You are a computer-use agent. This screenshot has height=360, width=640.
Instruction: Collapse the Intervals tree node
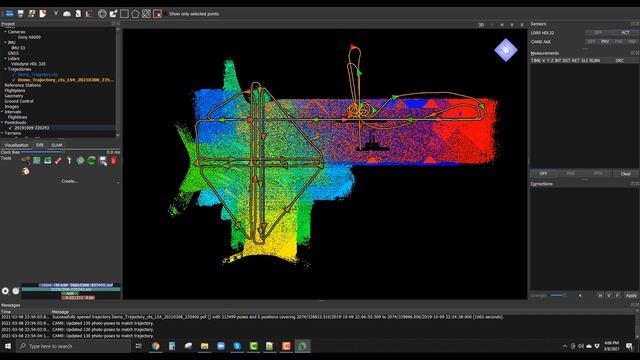click(2, 112)
